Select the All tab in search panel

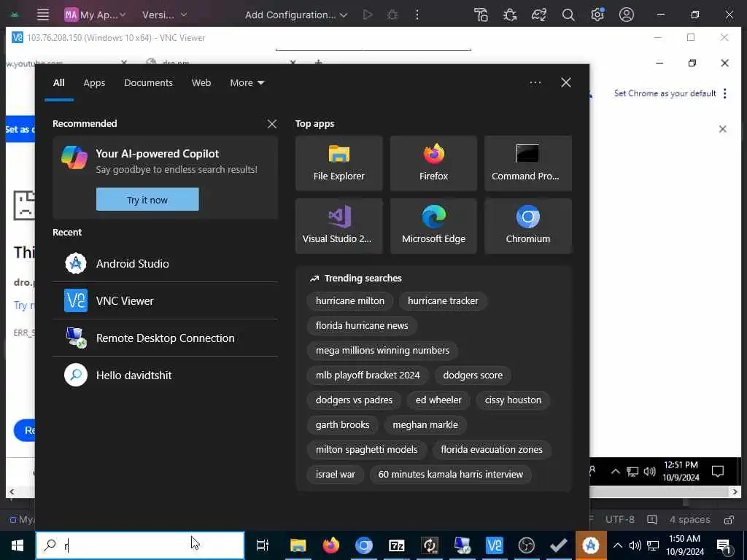point(58,83)
